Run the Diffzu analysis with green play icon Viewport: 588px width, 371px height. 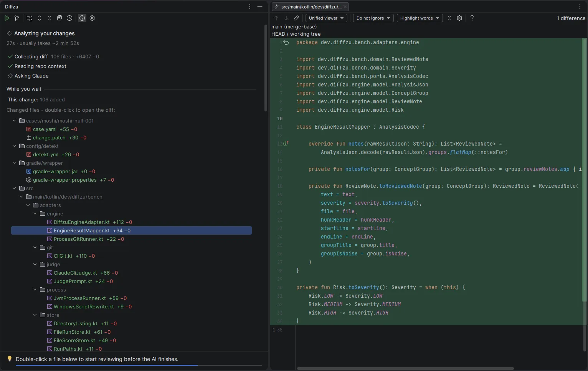point(7,18)
